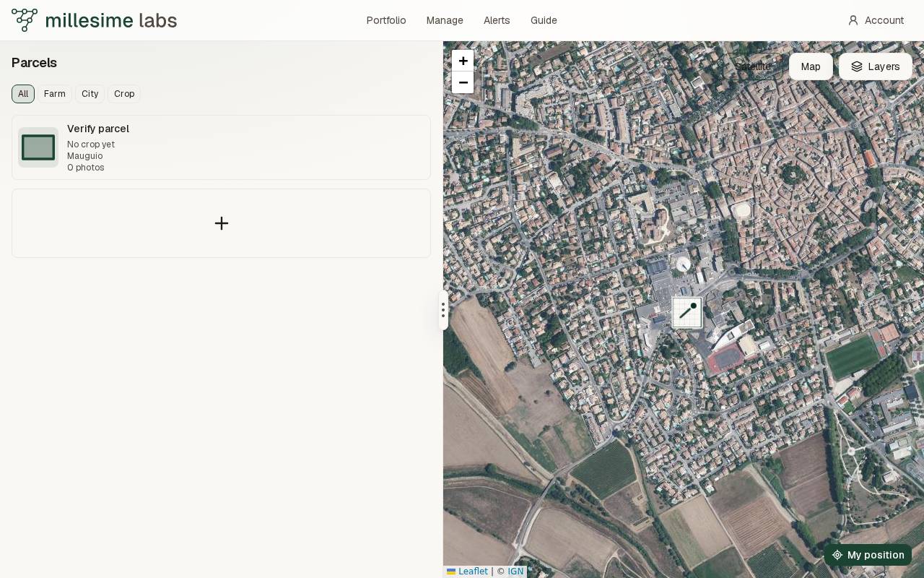The width and height of the screenshot is (924, 578).
Task: Open the Verify parcel title
Action: [98, 129]
